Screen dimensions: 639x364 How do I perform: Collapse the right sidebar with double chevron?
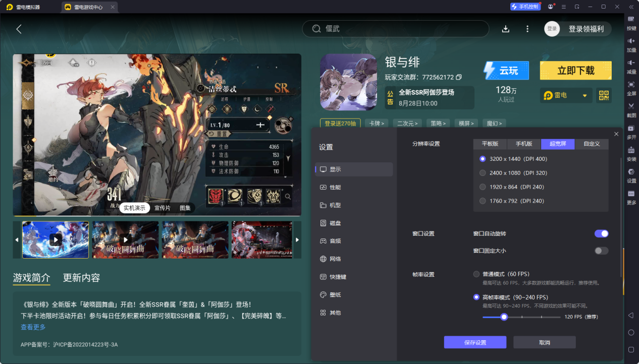631,7
